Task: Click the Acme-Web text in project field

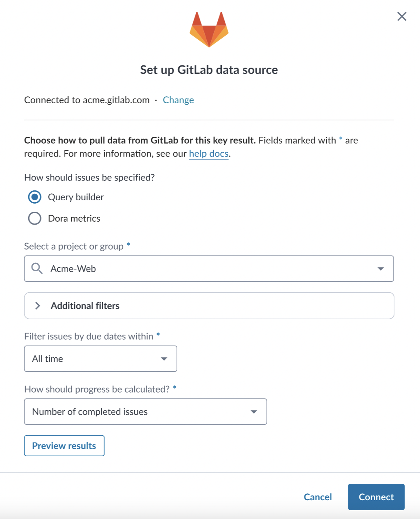Action: pos(73,269)
